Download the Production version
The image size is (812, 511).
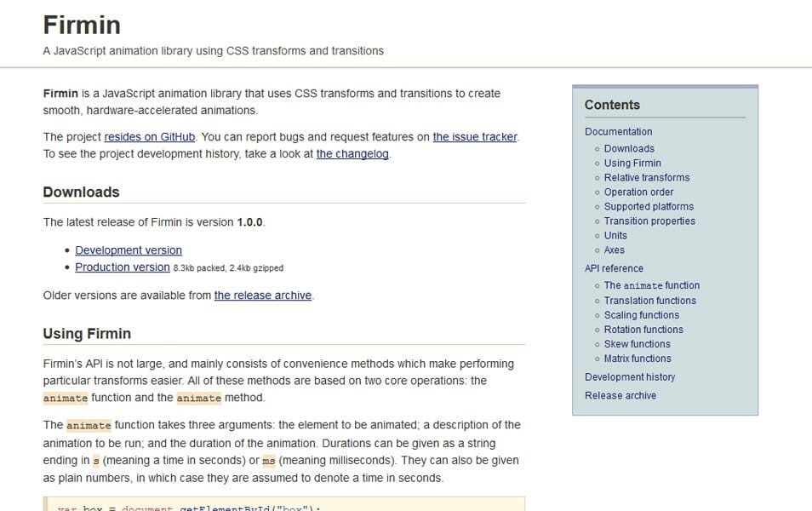123,267
